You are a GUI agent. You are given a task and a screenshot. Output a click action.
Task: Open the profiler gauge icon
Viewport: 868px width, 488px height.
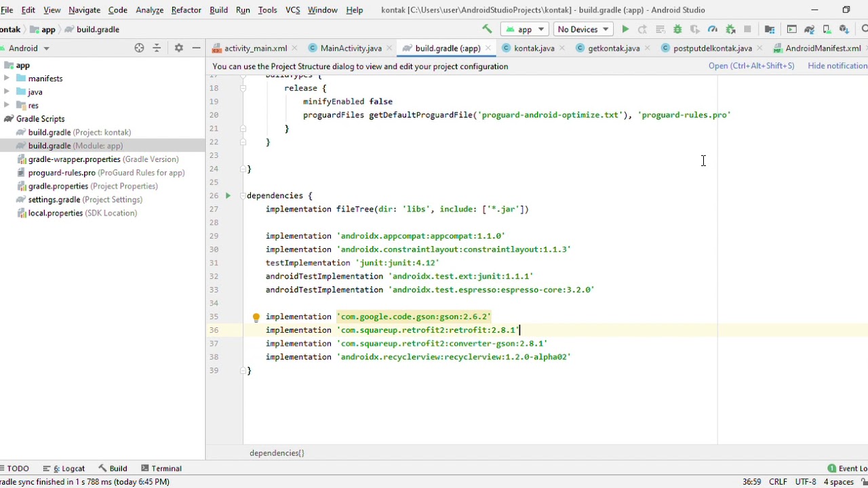click(x=713, y=29)
